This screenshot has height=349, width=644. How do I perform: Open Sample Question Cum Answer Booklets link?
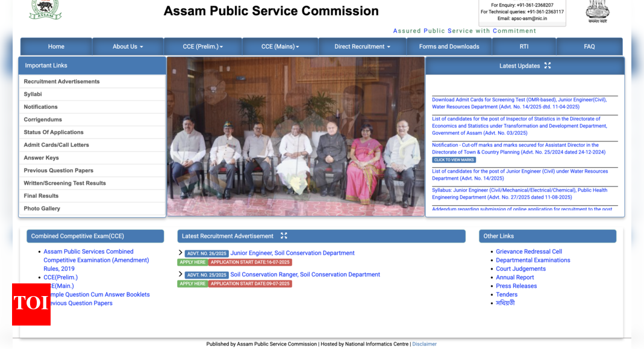coord(100,294)
